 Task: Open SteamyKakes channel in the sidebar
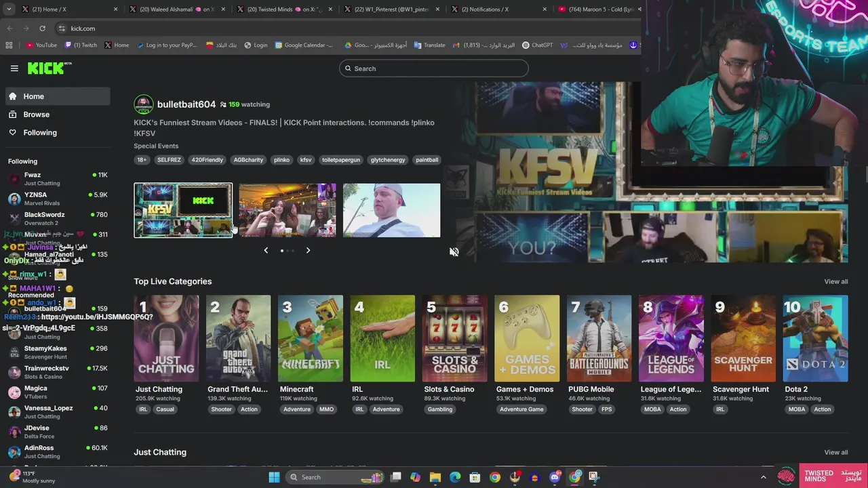point(58,352)
